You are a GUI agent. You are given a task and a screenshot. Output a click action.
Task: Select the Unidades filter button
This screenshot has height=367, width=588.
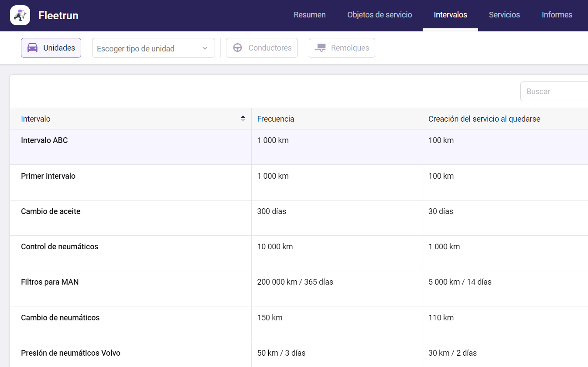coord(51,48)
